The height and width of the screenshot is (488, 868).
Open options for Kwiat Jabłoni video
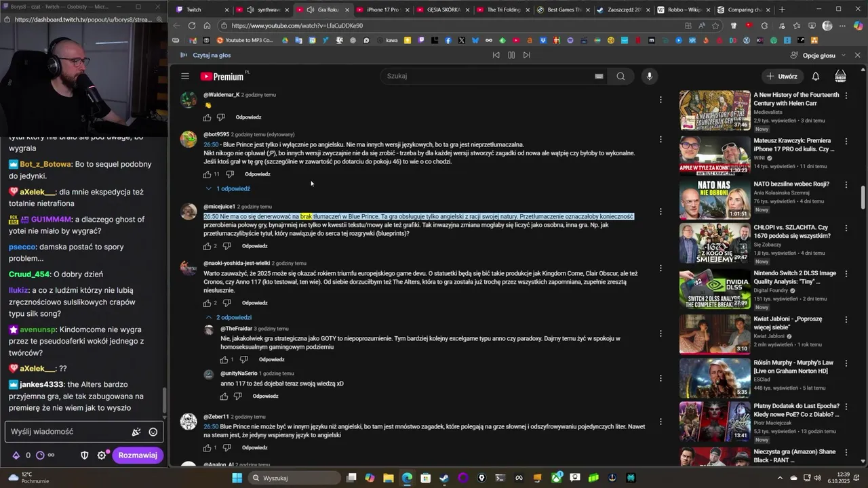click(x=846, y=319)
